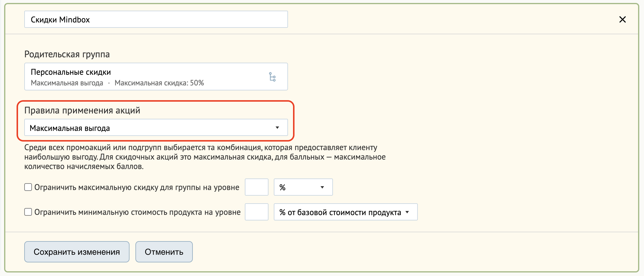Open the '% от базовой стоимости продукта' dropdown

pyautogui.click(x=346, y=212)
